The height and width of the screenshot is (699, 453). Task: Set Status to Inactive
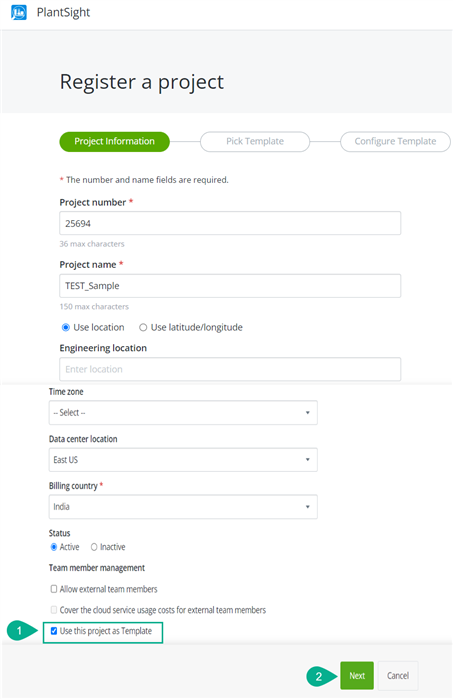coord(94,547)
